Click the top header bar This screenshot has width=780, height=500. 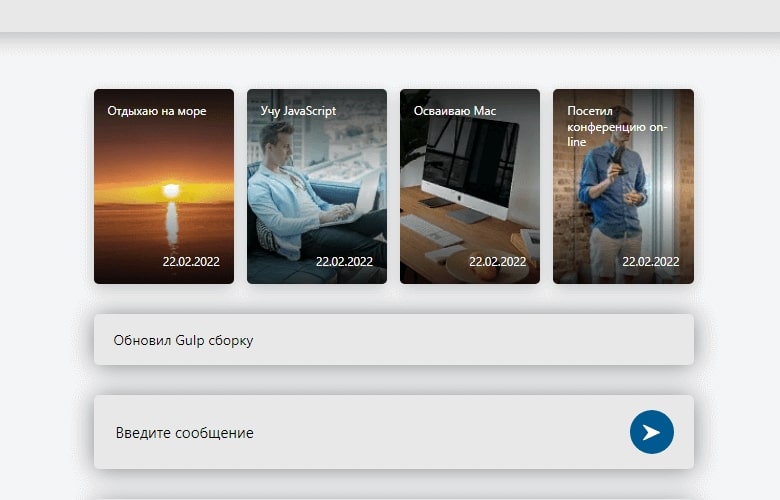click(x=390, y=16)
